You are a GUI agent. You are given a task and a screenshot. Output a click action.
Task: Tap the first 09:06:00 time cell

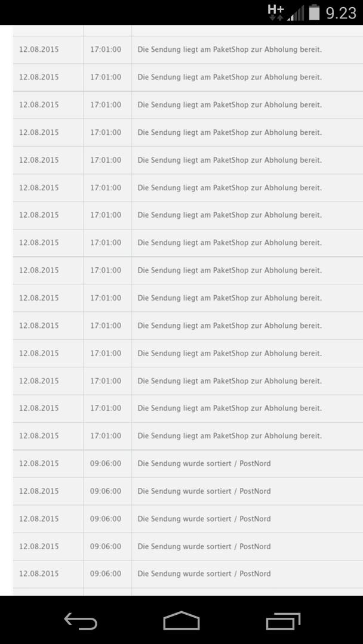(x=106, y=463)
